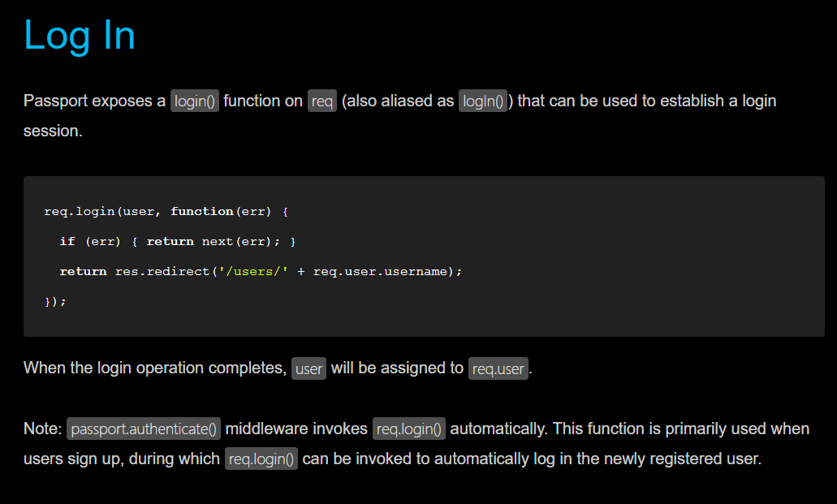This screenshot has height=504, width=837.
Task: Click the inline code 'req' in first paragraph
Action: (321, 101)
